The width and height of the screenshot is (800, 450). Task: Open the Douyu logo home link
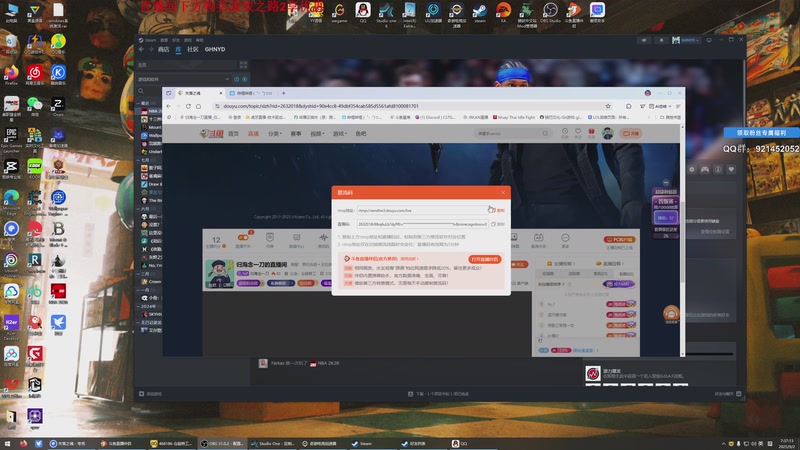212,134
